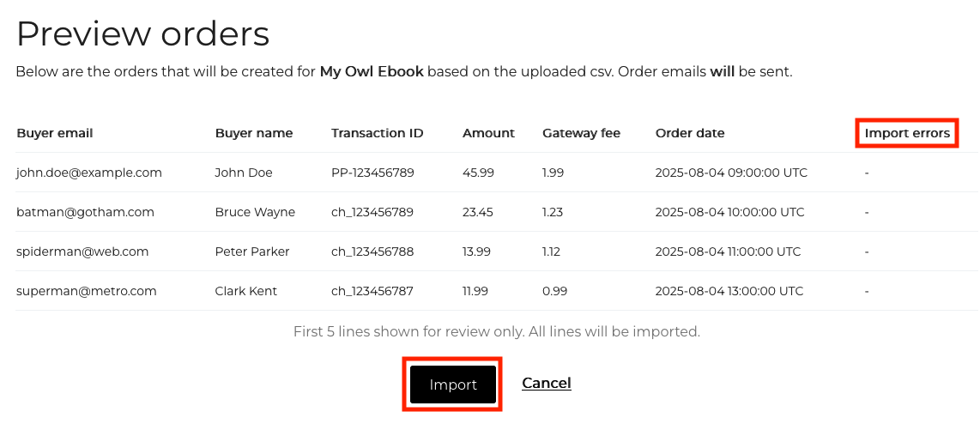Click the My Owl Ebook product name
The height and width of the screenshot is (430, 980).
[372, 72]
